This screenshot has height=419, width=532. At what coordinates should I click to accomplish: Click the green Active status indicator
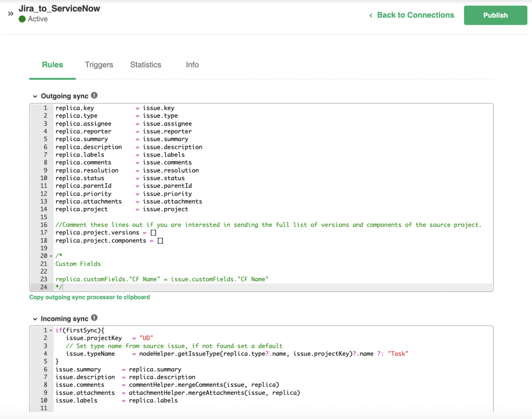[x=22, y=19]
